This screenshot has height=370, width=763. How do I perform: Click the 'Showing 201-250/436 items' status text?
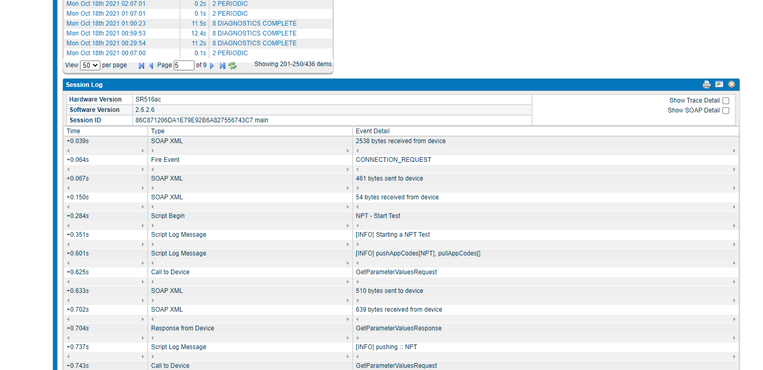point(293,64)
